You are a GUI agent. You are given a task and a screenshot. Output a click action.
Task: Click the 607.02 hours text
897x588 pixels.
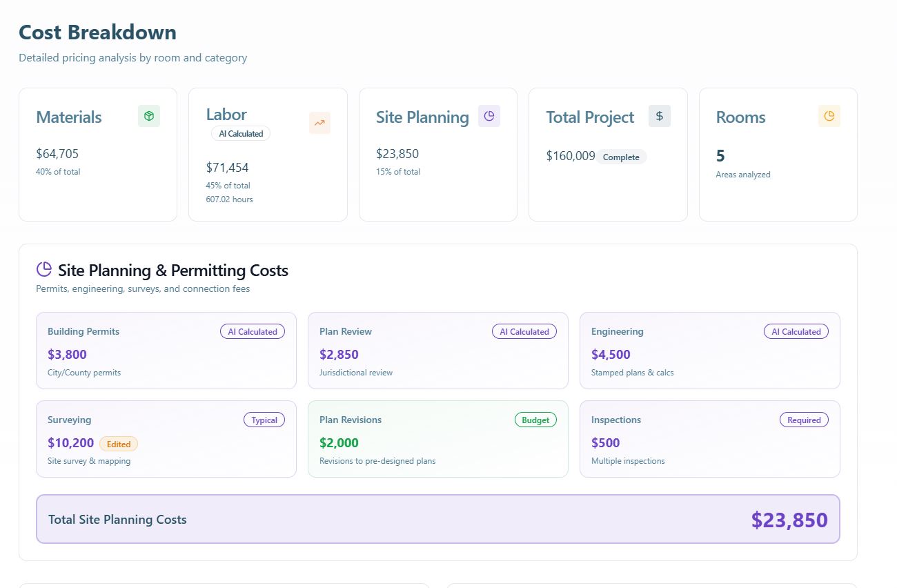pyautogui.click(x=229, y=199)
